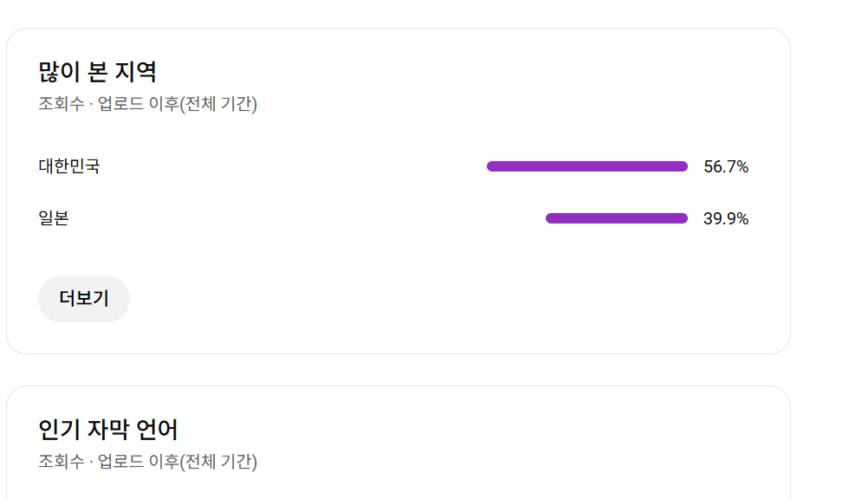Click left end of the 대한민국 bar

pyautogui.click(x=491, y=166)
